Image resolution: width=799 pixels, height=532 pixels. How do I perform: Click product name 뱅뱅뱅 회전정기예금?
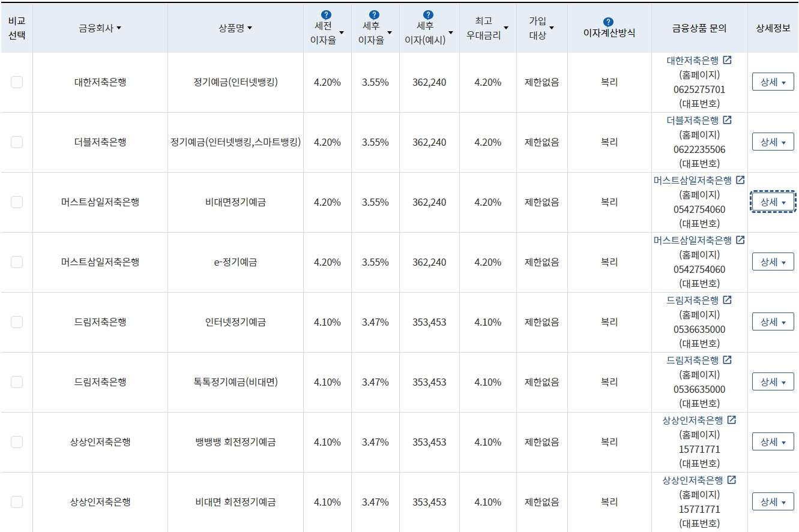point(235,442)
